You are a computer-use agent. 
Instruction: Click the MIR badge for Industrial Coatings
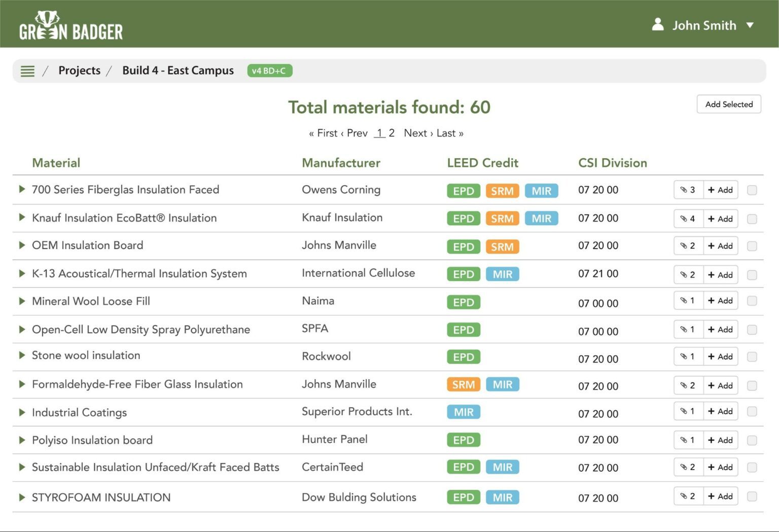pos(463,412)
